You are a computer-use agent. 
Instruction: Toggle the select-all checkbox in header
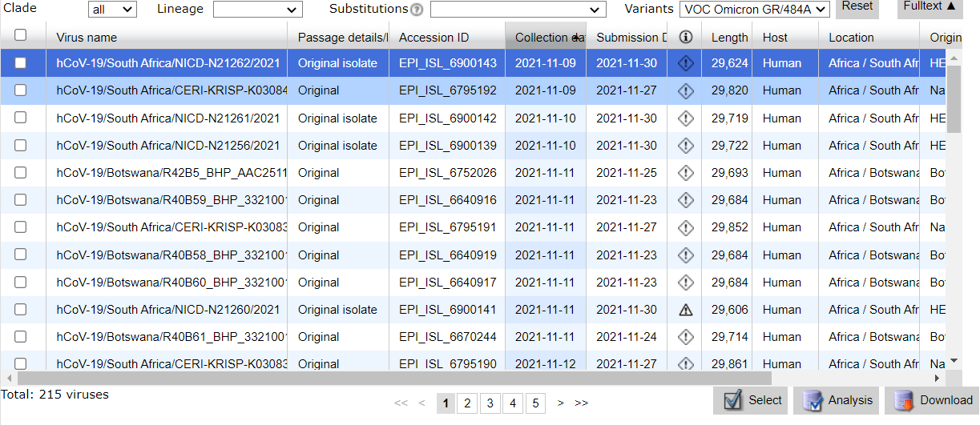click(x=21, y=35)
